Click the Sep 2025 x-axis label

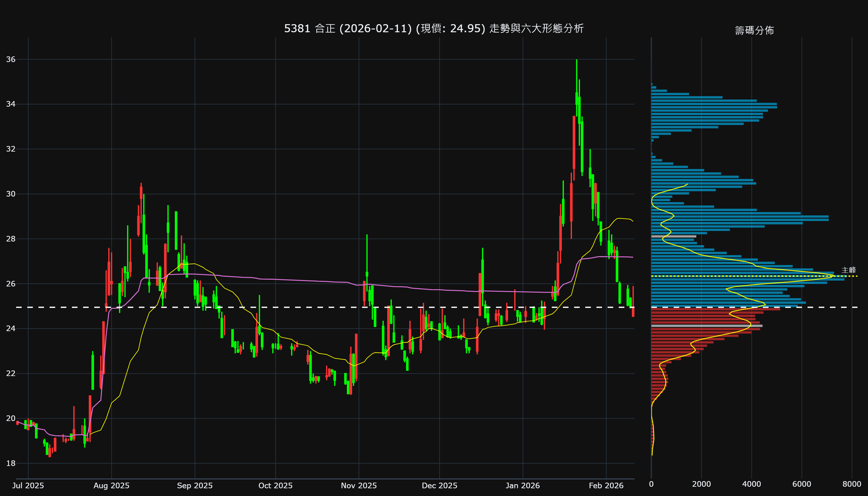(194, 485)
